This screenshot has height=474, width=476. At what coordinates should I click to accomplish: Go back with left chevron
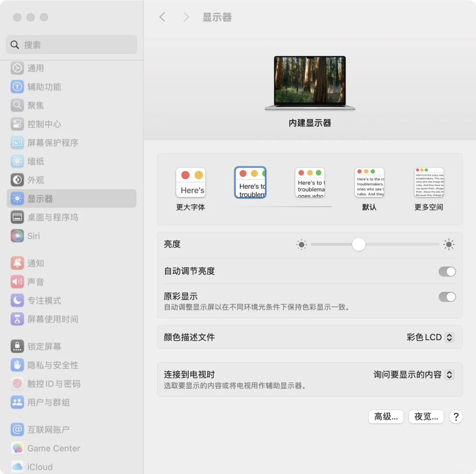pos(162,17)
